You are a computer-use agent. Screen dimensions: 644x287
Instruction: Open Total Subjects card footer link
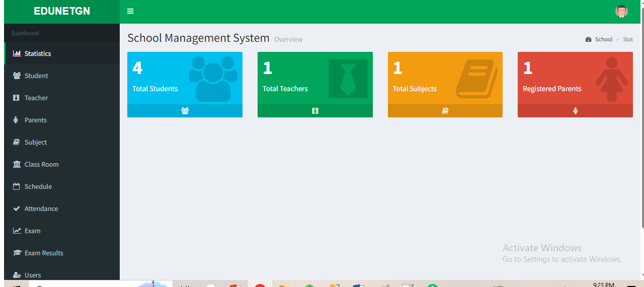click(445, 111)
